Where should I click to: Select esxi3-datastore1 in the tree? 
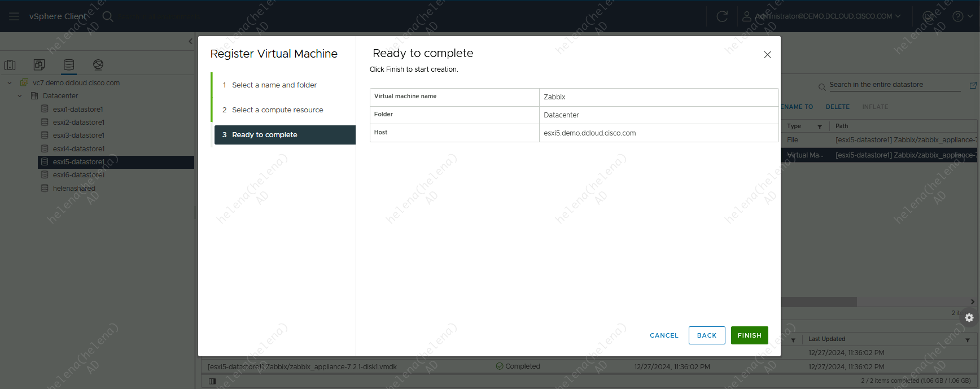click(x=78, y=136)
